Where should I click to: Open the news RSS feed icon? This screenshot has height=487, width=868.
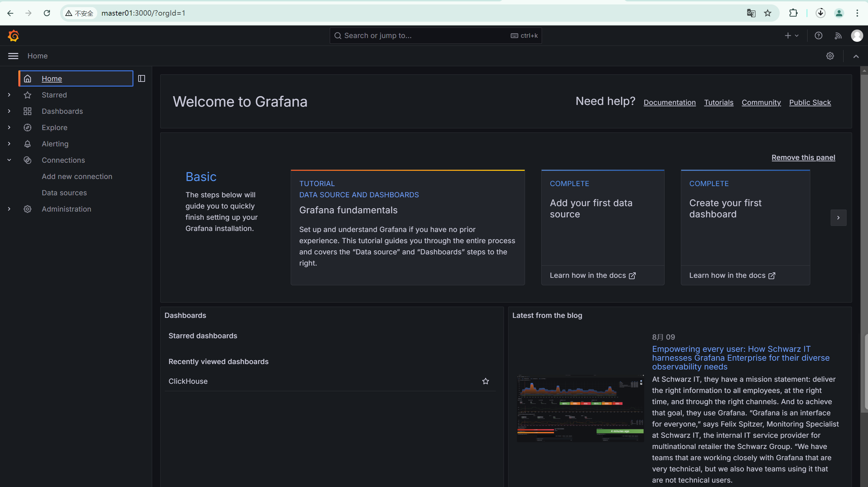coord(838,36)
